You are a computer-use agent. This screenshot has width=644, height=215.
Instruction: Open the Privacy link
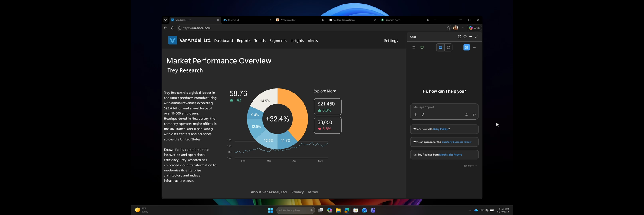point(298,192)
